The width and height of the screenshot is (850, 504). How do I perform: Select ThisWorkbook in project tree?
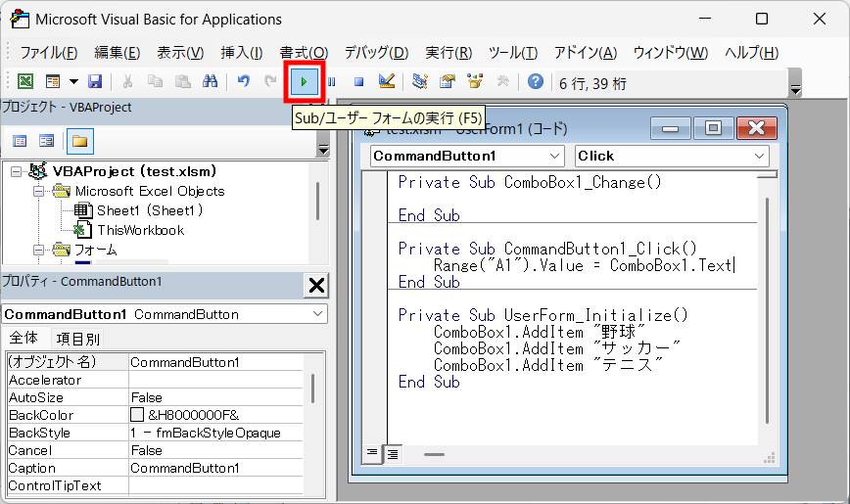coord(141,230)
